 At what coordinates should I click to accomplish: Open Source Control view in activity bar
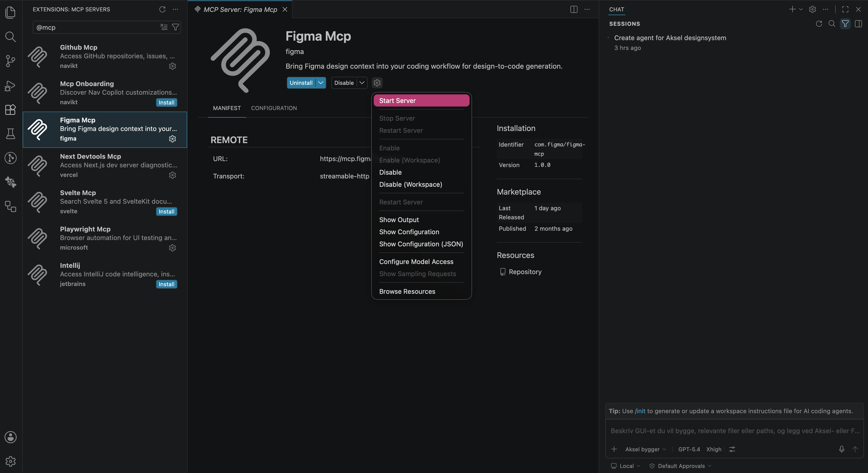(x=11, y=61)
